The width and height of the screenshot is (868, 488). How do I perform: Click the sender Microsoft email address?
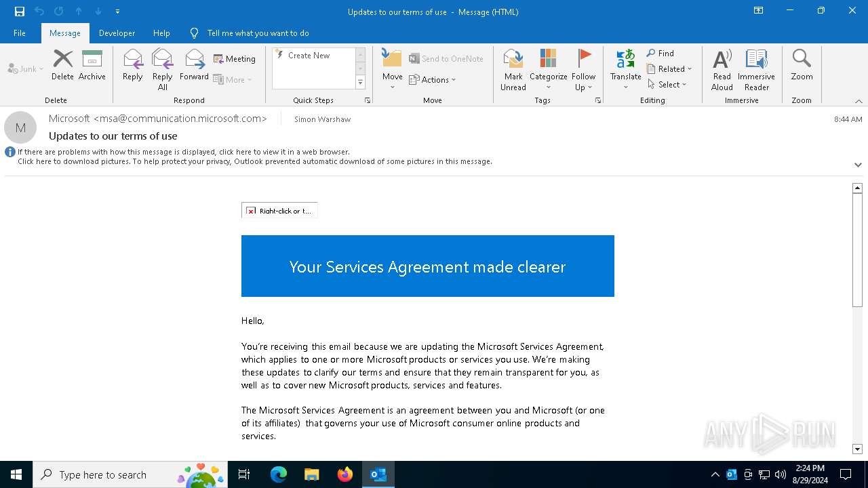tap(158, 119)
